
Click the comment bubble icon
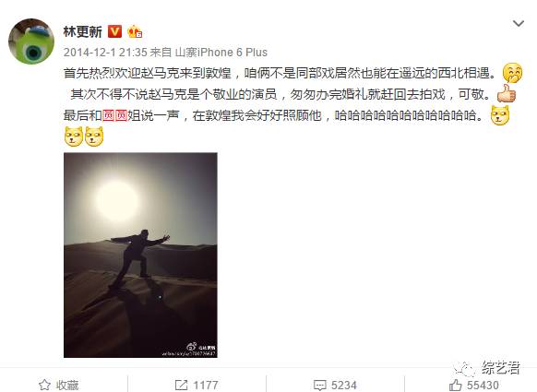pos(319,386)
